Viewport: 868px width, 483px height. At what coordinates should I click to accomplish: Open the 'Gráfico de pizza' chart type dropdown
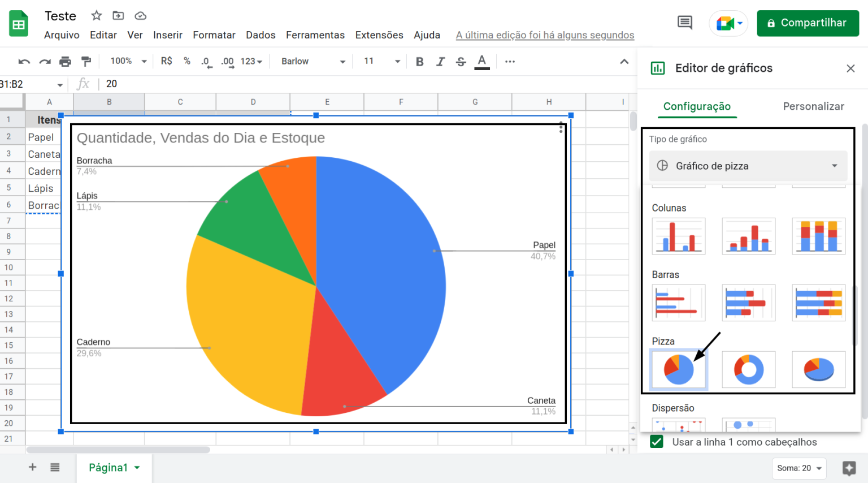[x=748, y=166]
